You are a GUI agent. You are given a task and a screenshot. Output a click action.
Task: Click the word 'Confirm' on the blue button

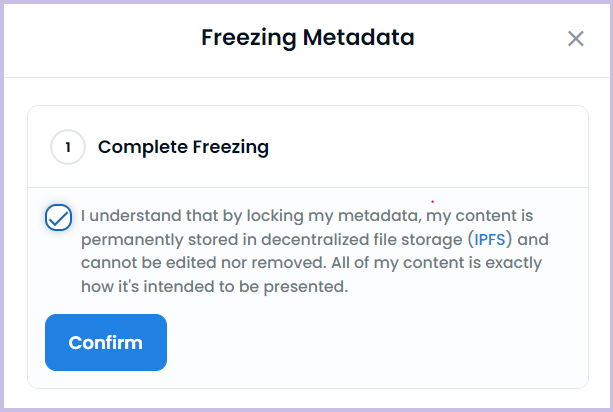106,343
